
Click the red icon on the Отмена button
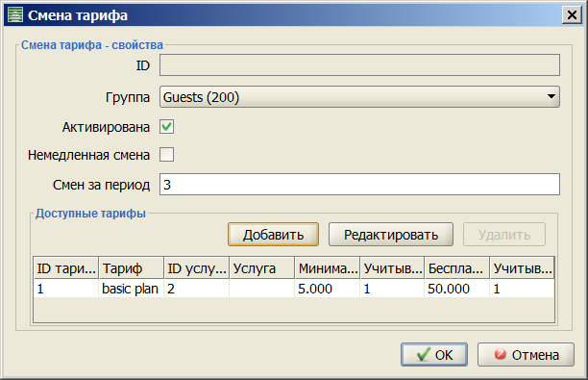click(500, 354)
